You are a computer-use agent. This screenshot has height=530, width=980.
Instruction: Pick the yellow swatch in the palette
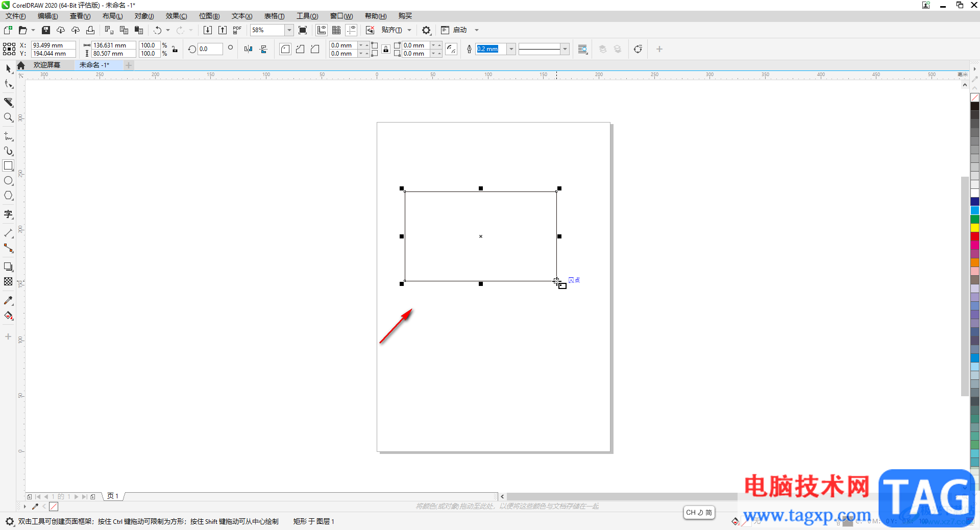[x=975, y=228]
